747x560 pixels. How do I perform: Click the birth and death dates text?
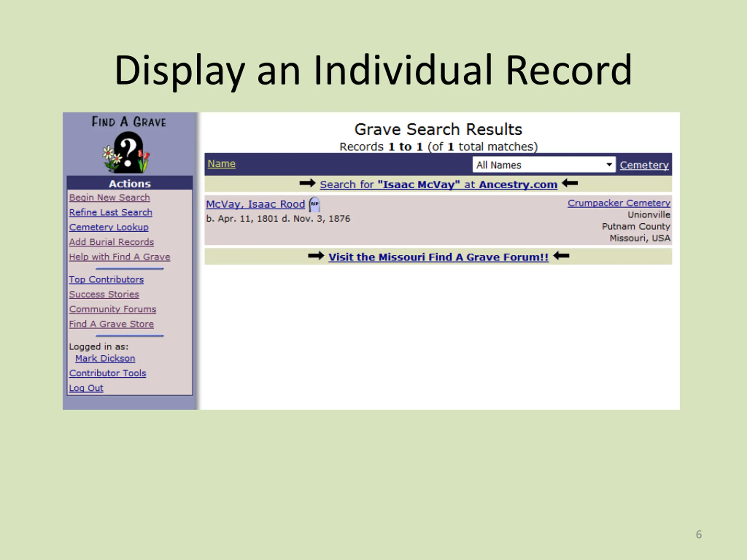(x=278, y=219)
